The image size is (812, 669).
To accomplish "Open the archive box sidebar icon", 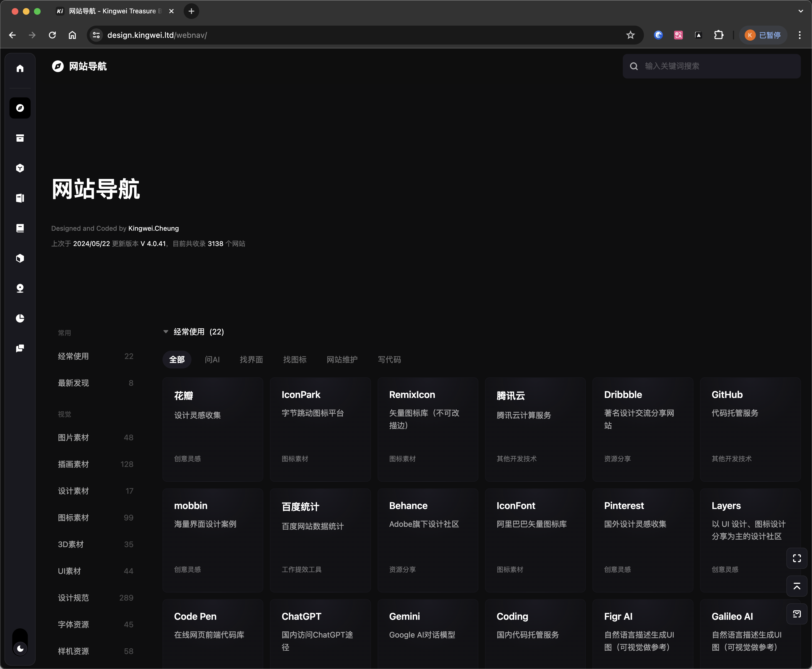I will [x=20, y=138].
